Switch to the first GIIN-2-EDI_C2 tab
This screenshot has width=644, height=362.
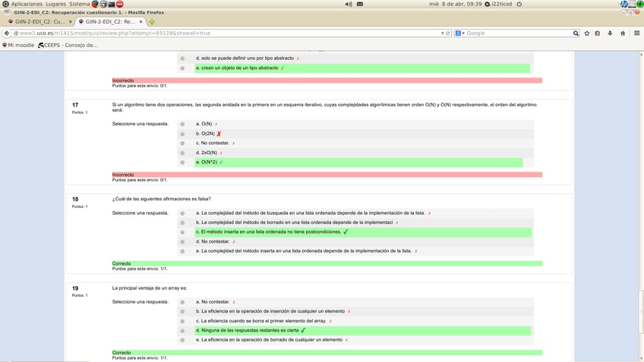point(37,22)
